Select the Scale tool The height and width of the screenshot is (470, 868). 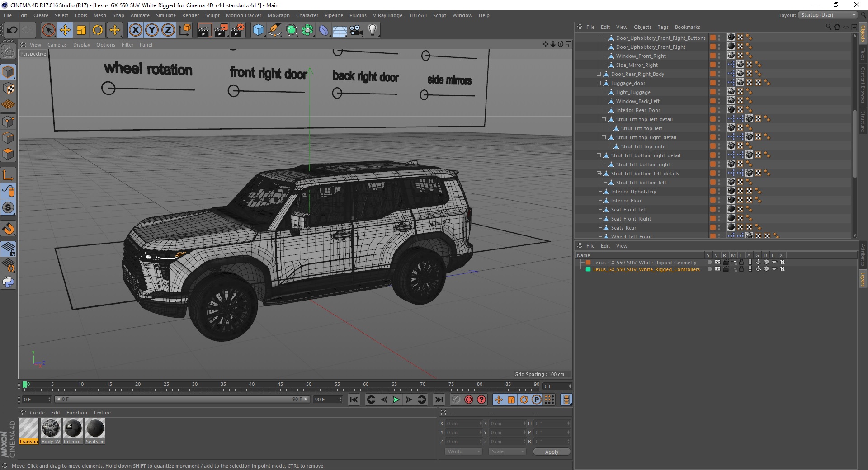point(81,30)
